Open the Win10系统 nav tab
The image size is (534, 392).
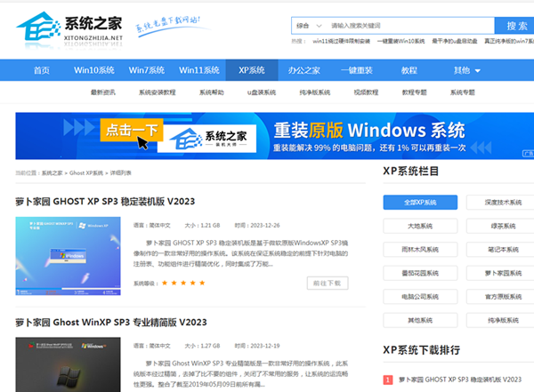94,70
